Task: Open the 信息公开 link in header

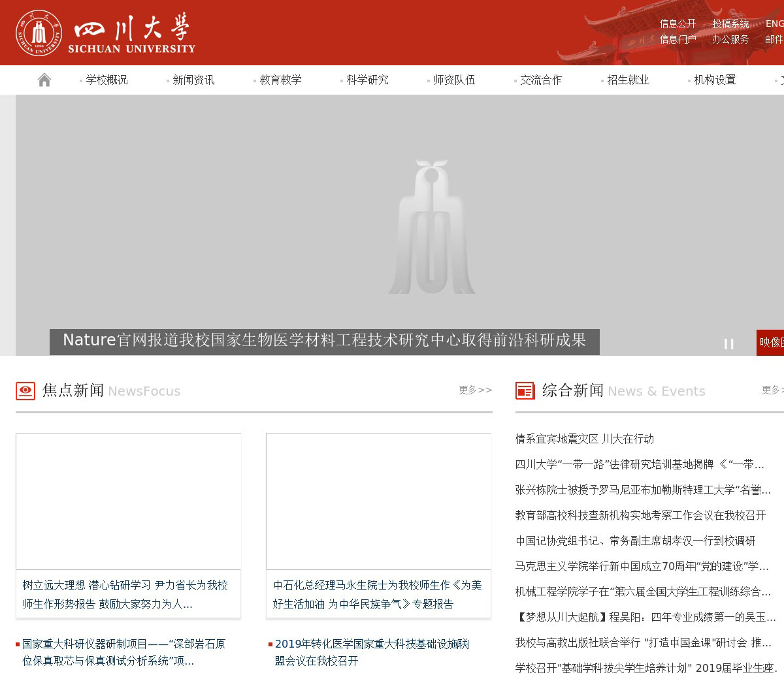Action: click(x=678, y=24)
